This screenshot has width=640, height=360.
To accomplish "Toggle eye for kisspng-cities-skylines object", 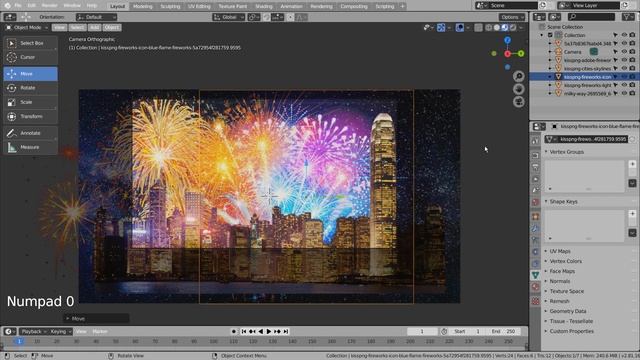I will [x=624, y=68].
